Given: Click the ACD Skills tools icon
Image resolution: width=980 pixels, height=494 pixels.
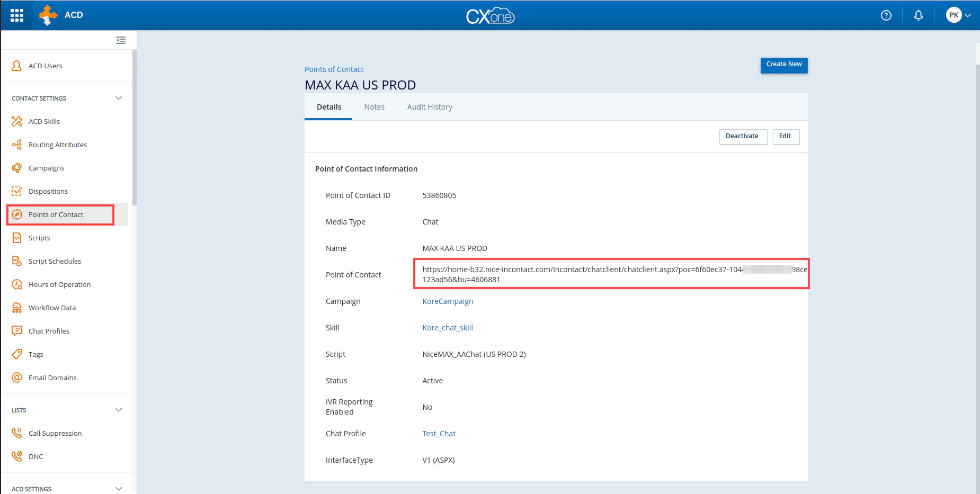Looking at the screenshot, I should point(17,121).
